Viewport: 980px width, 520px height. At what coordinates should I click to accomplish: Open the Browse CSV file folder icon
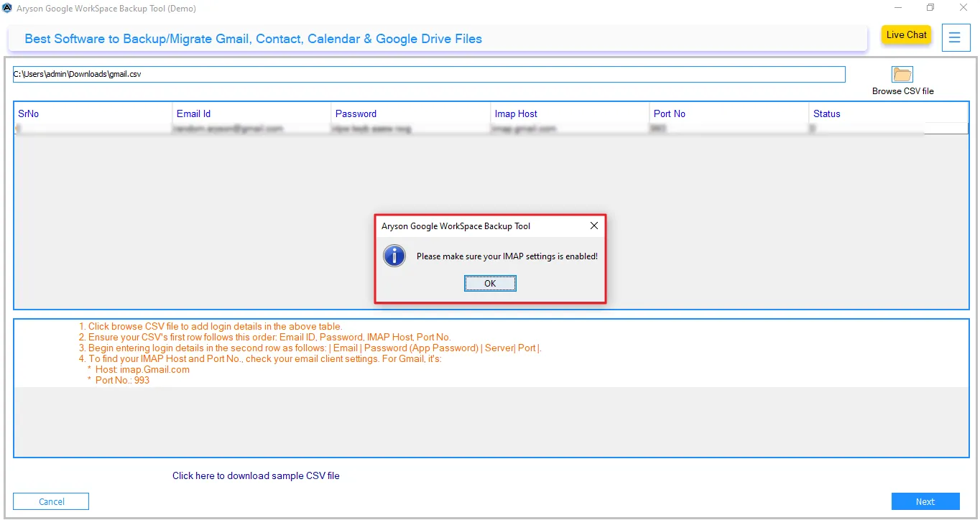click(x=902, y=73)
